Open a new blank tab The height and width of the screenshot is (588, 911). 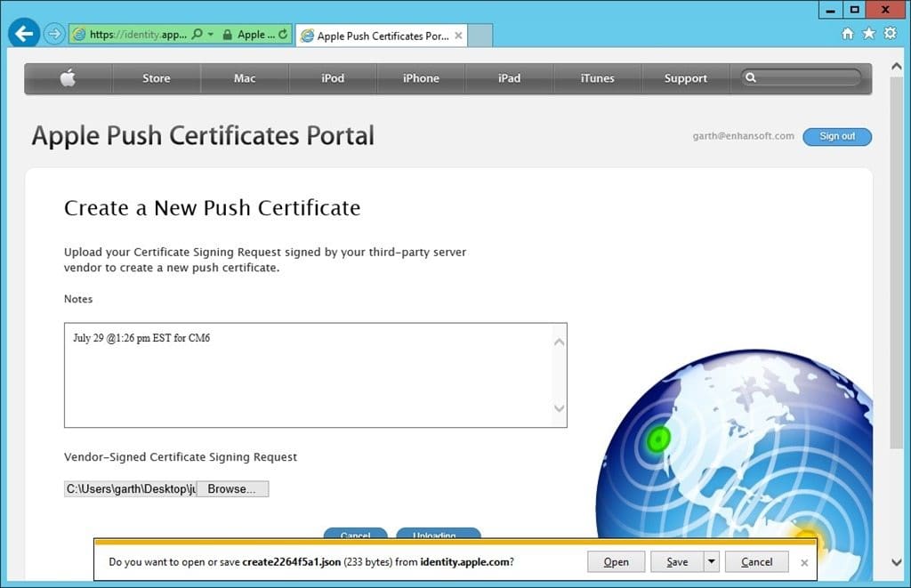click(480, 36)
